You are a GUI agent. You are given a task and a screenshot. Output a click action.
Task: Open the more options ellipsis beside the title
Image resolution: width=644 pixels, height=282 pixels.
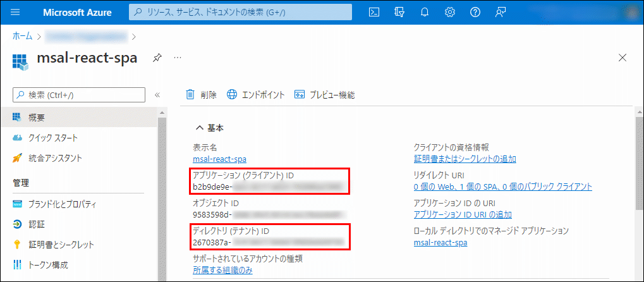point(178,58)
